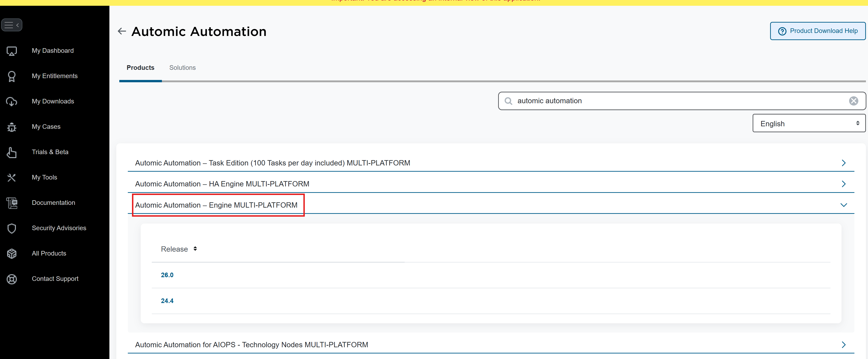The height and width of the screenshot is (359, 868).
Task: Open My Cases in the sidebar
Action: [x=46, y=127]
